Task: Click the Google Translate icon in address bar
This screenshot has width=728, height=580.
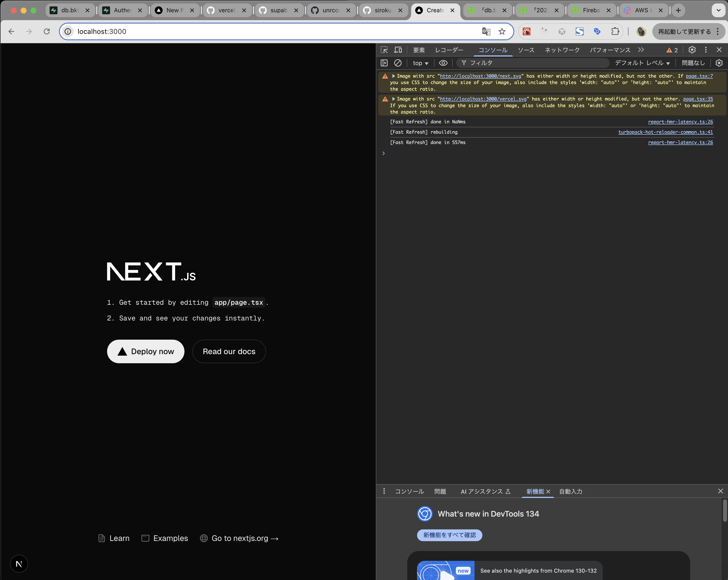Action: point(486,31)
